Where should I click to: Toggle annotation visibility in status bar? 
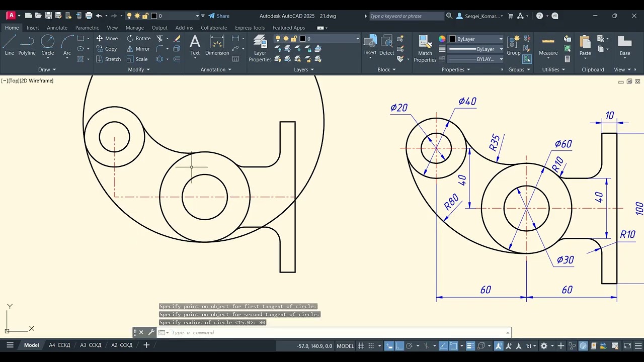499,346
